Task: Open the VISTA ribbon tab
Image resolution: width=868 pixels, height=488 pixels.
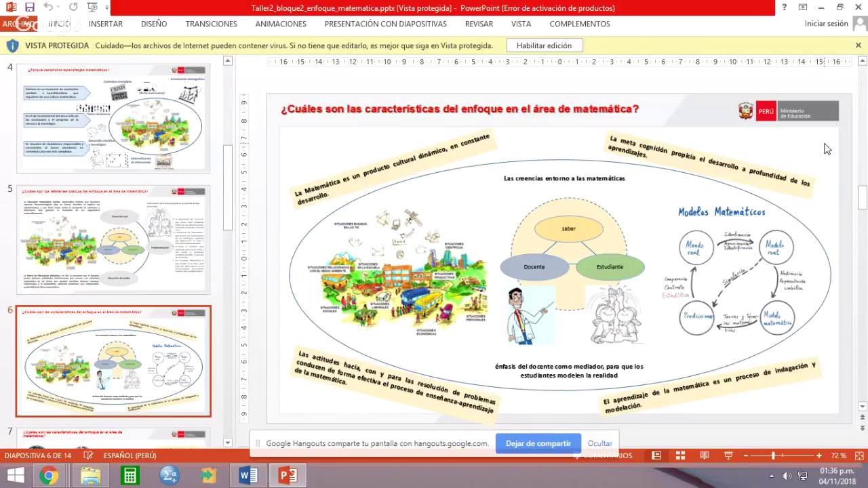Action: click(x=521, y=24)
